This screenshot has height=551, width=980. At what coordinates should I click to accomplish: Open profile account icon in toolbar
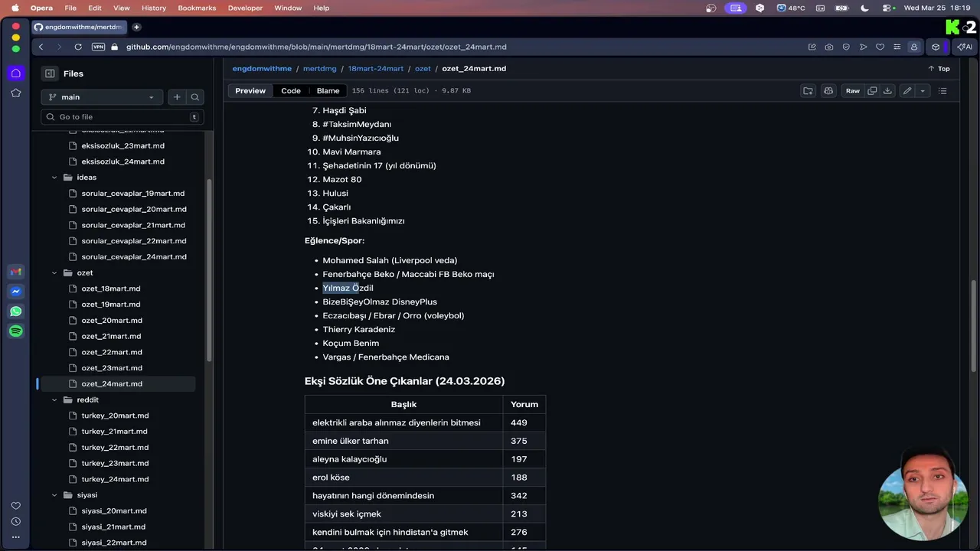[913, 47]
